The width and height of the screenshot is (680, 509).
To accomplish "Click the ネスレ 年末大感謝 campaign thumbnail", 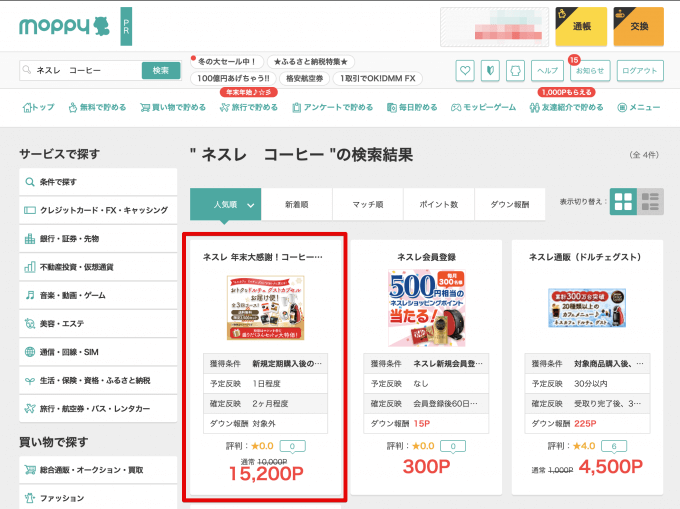I will coord(265,308).
